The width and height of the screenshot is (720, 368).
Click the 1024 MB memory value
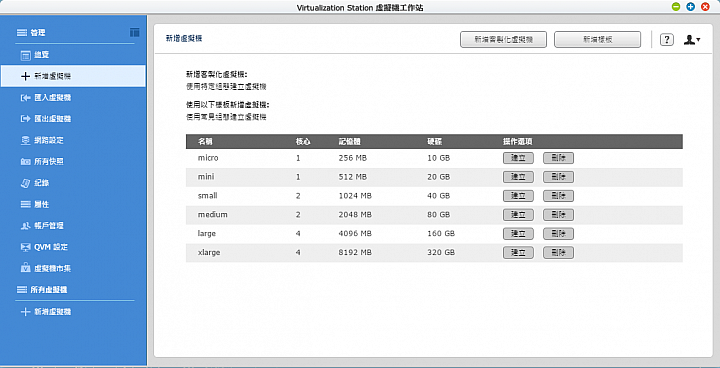[x=355, y=196]
